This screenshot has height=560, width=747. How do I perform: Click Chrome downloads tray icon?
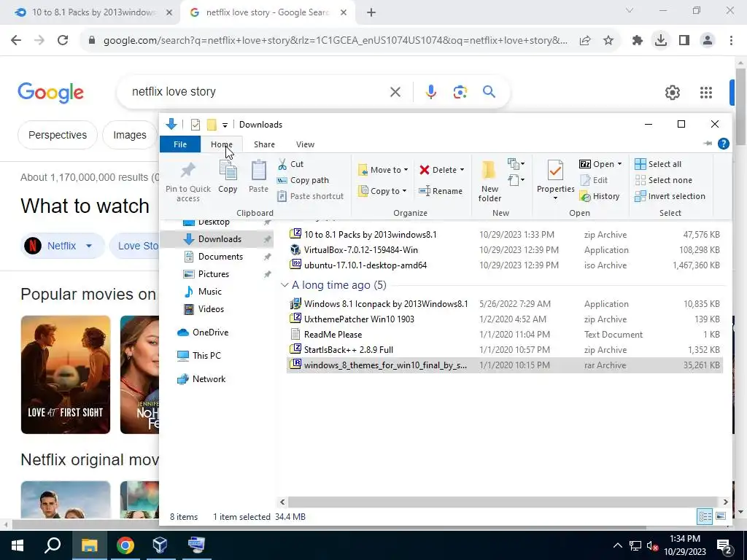point(660,41)
